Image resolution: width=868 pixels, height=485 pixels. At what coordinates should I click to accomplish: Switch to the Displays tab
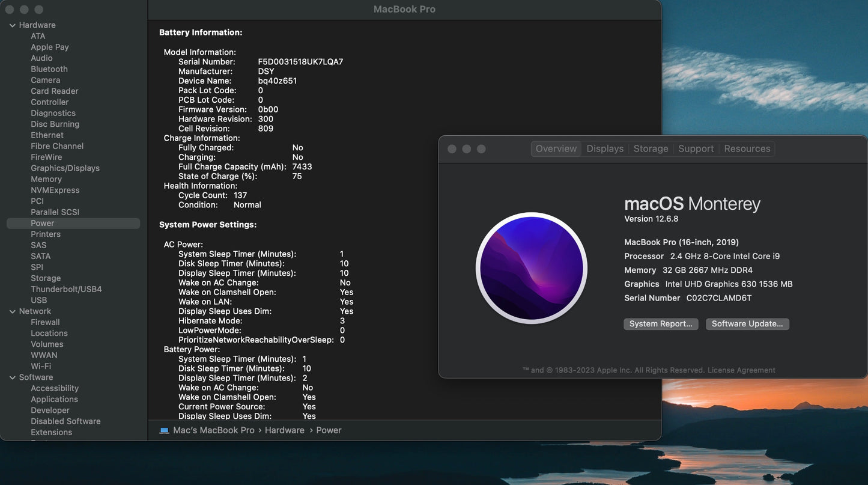pyautogui.click(x=605, y=148)
